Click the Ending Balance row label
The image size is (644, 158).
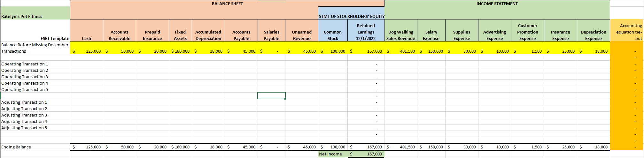35,147
